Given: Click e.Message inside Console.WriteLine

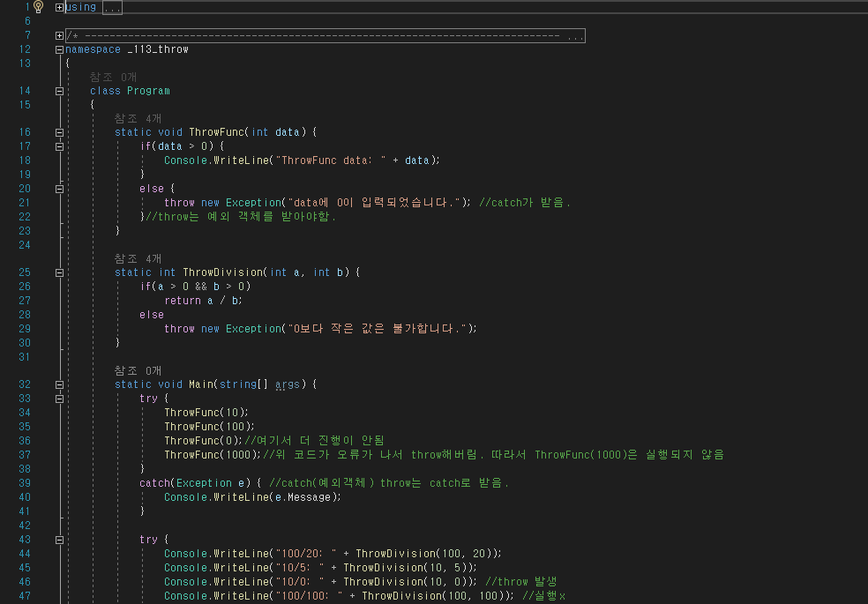Looking at the screenshot, I should [303, 497].
